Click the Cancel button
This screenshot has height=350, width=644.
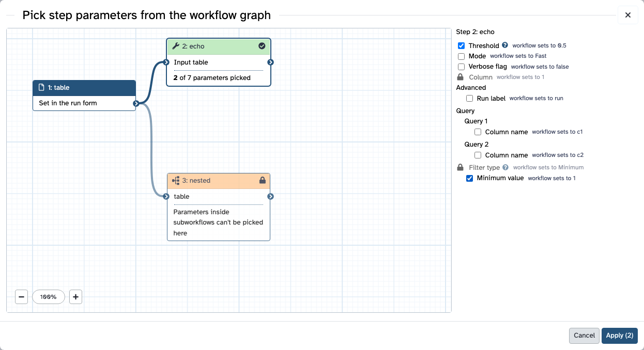(x=584, y=336)
